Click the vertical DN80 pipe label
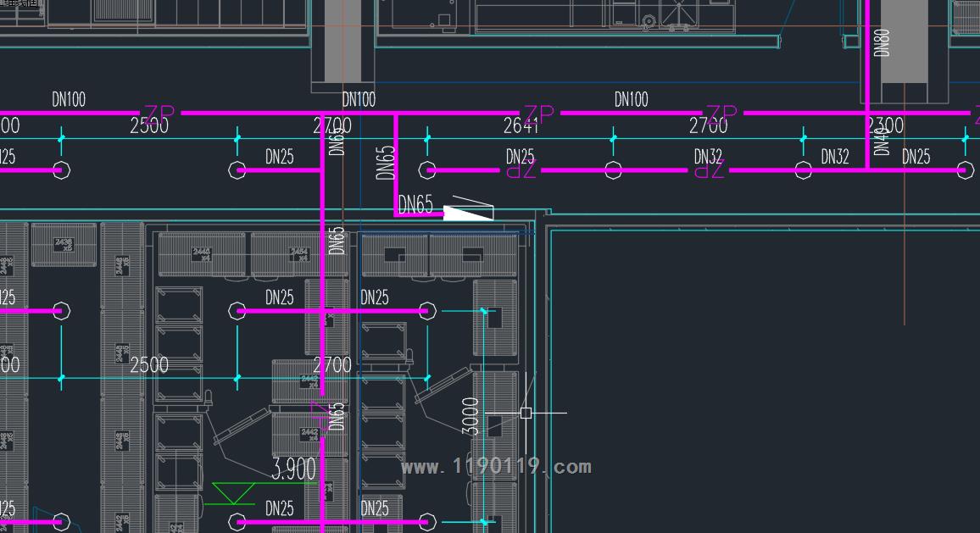Screen dimensions: 980x533 882,42
